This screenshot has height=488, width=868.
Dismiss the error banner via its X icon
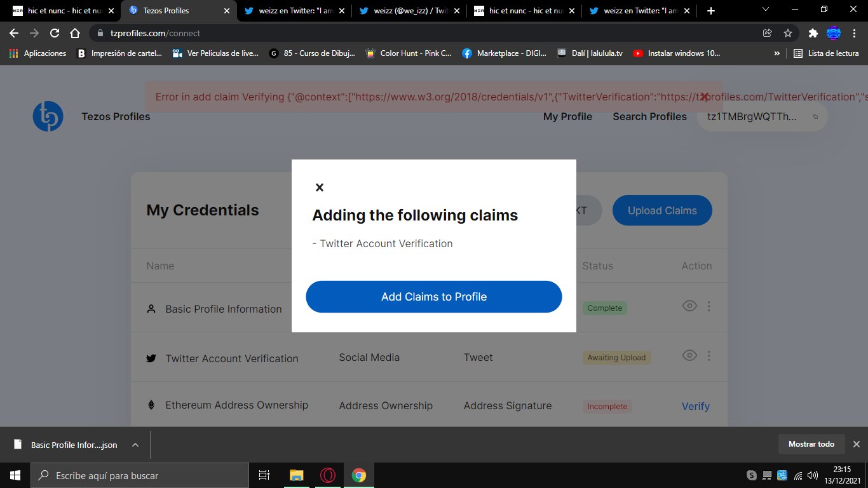(x=704, y=97)
